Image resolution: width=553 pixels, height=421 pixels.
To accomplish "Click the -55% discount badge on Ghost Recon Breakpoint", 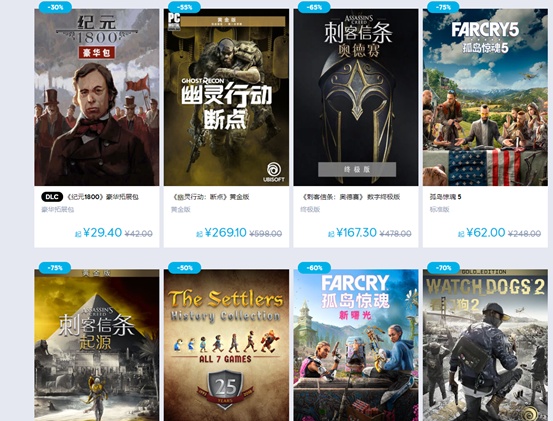I will pyautogui.click(x=184, y=7).
